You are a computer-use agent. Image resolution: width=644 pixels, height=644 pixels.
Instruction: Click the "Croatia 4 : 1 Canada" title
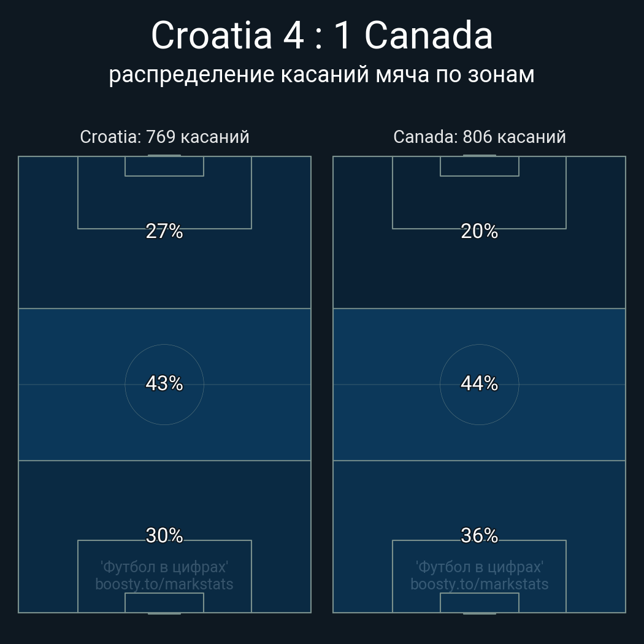[x=321, y=36]
